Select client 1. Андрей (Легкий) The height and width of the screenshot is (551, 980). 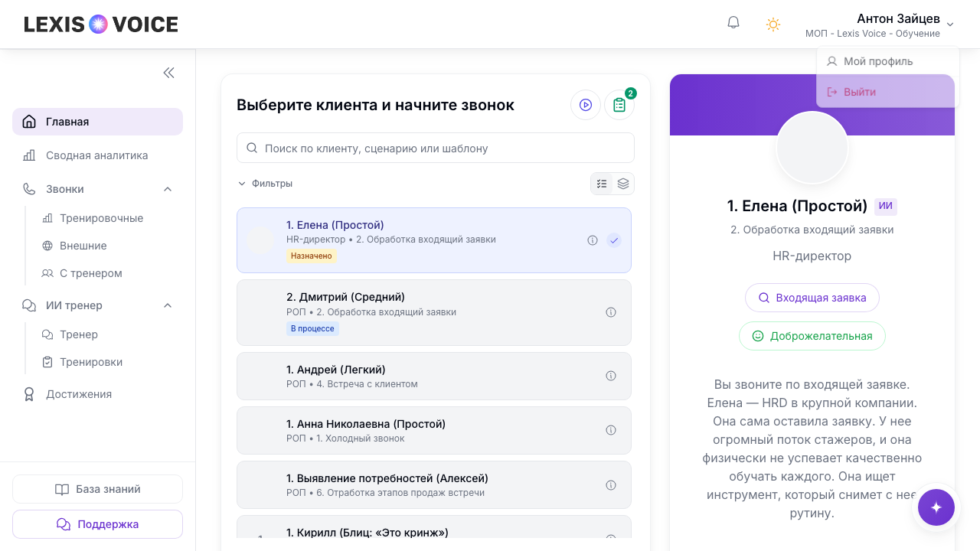[x=434, y=376]
